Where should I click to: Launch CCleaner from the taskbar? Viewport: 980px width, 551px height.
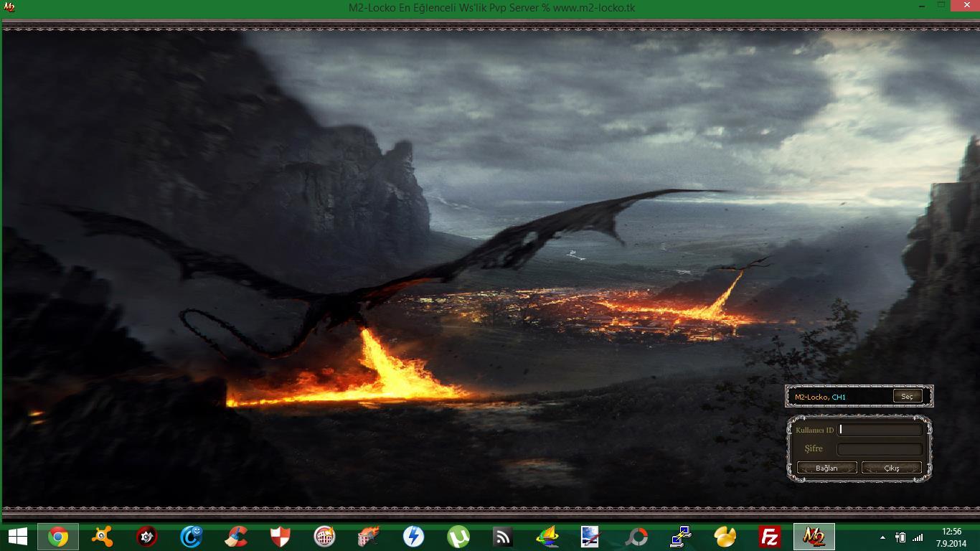point(236,537)
